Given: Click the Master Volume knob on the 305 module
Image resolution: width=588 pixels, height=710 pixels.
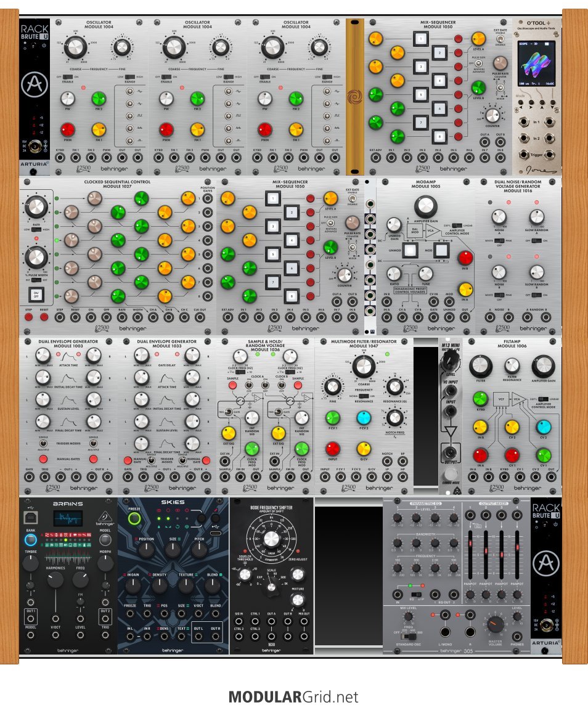Looking at the screenshot, I should coord(495,625).
